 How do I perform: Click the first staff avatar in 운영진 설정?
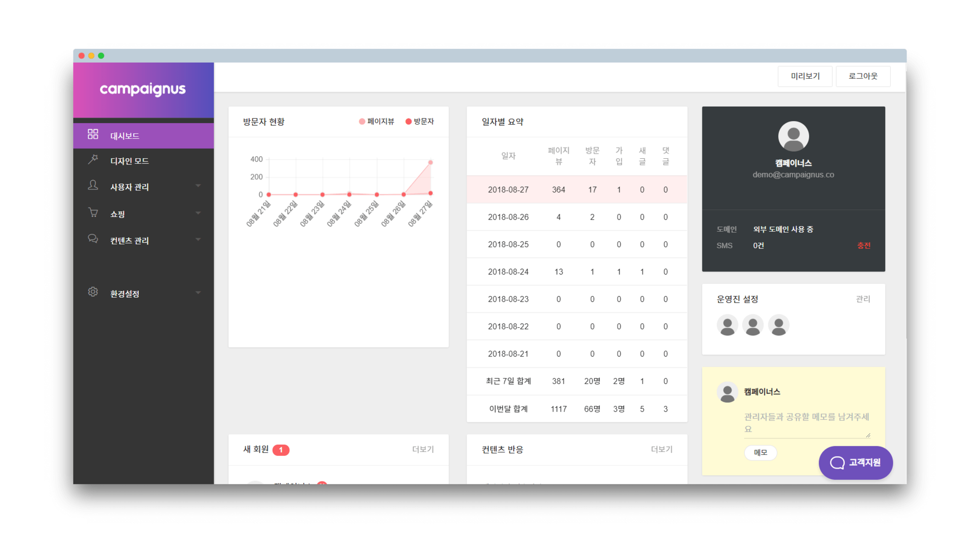click(x=727, y=325)
